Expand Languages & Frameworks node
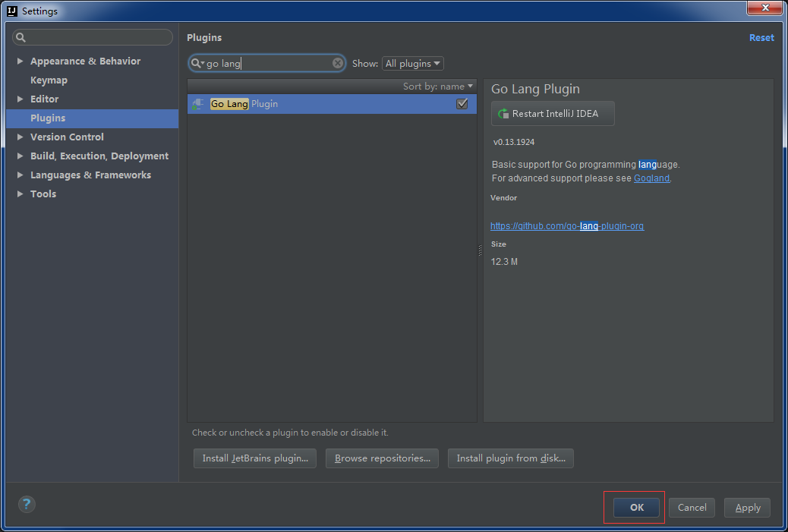788x532 pixels. [20, 175]
